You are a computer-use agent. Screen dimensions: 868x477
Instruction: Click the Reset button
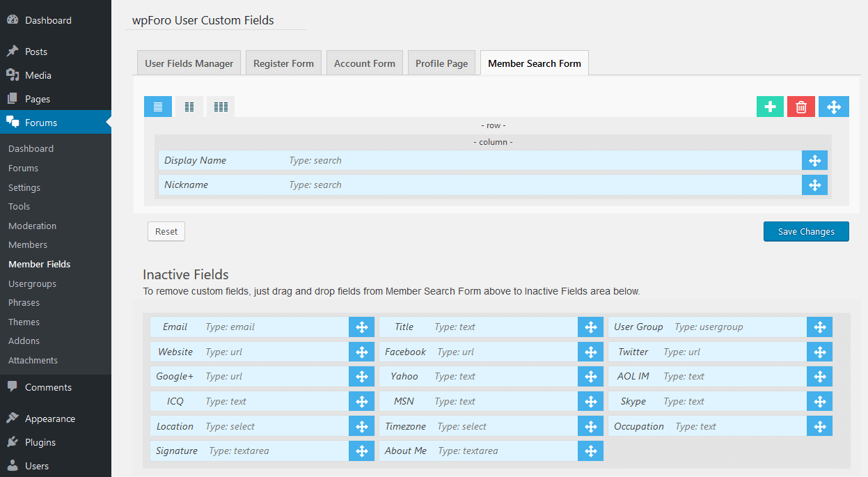coord(166,232)
